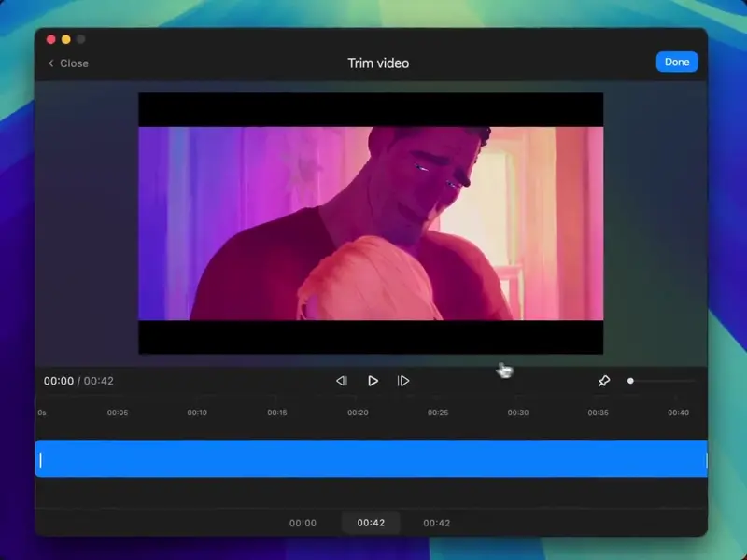This screenshot has height=560, width=747.
Task: Minimize the window with yellow button
Action: (x=66, y=39)
